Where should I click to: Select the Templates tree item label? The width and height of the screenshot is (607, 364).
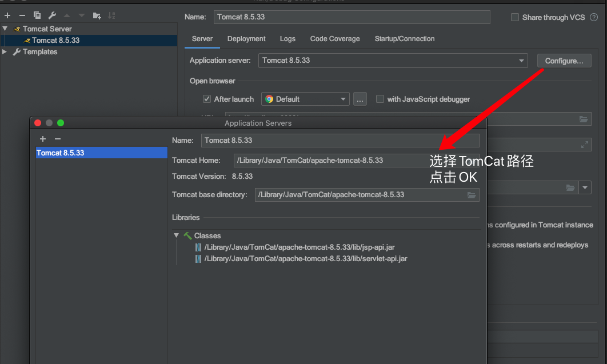[x=40, y=51]
